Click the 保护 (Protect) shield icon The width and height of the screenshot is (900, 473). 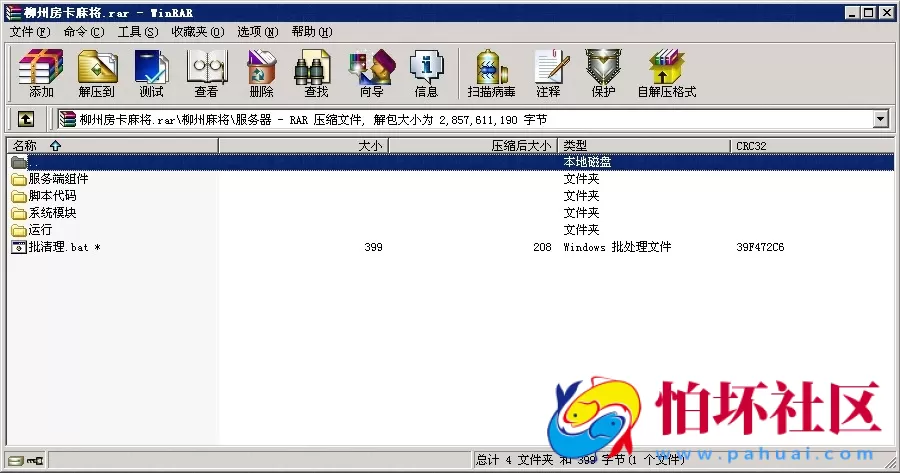pos(603,72)
